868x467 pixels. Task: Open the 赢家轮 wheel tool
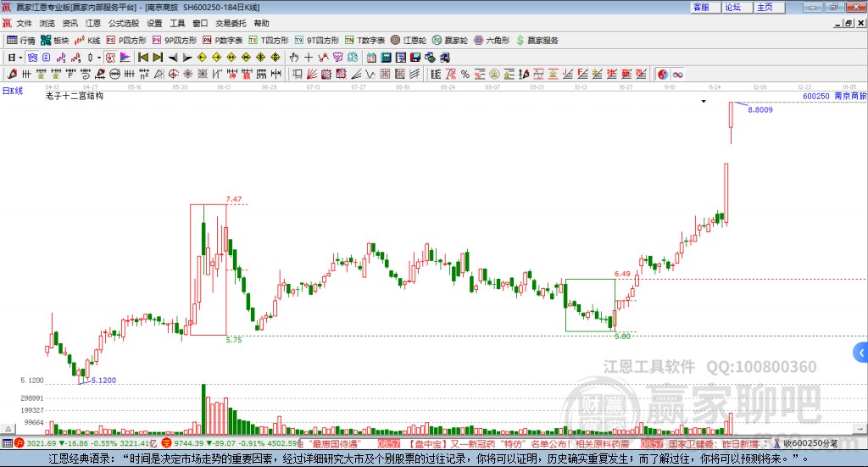(x=450, y=41)
